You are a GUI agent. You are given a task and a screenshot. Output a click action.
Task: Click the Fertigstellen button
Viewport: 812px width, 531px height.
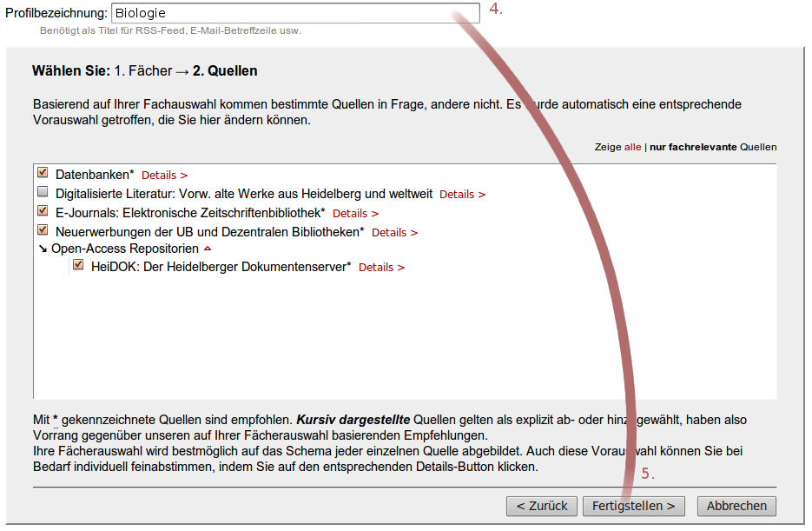click(x=633, y=506)
